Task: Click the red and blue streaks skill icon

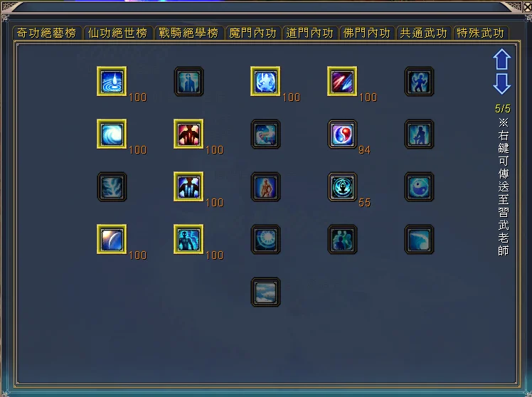Action: point(342,81)
